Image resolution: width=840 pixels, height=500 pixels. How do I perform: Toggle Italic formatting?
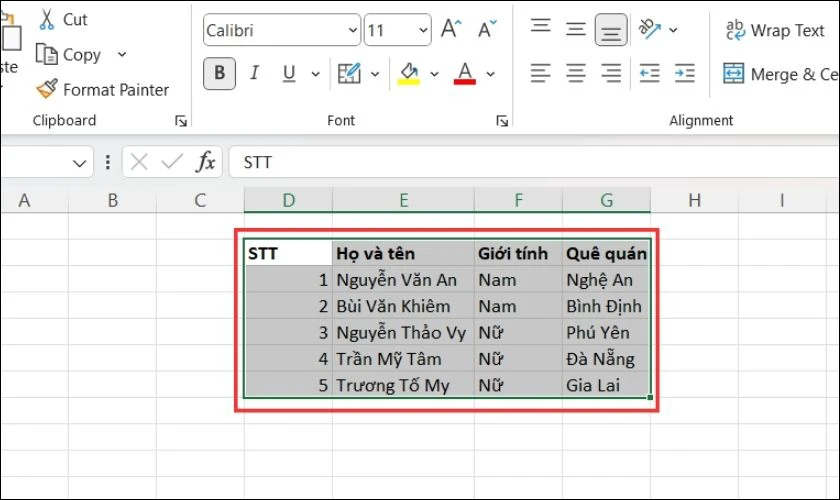[x=254, y=73]
